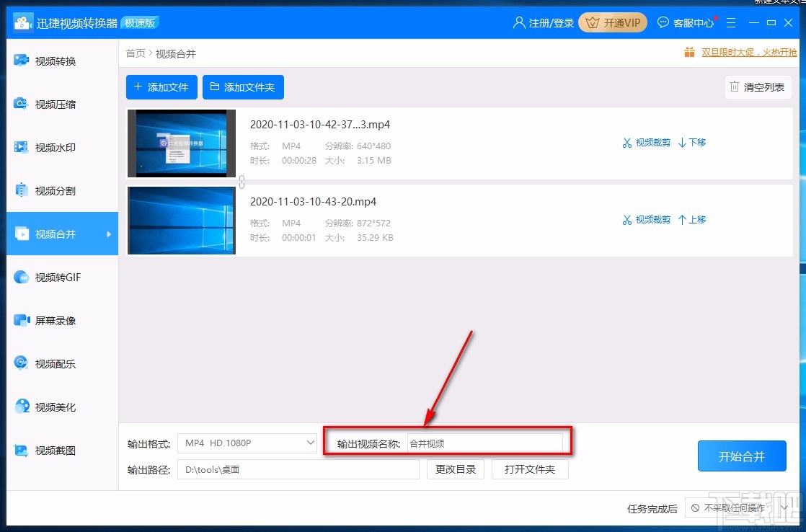The width and height of the screenshot is (806, 532).
Task: Open the hamburger main menu
Action: coord(731,22)
